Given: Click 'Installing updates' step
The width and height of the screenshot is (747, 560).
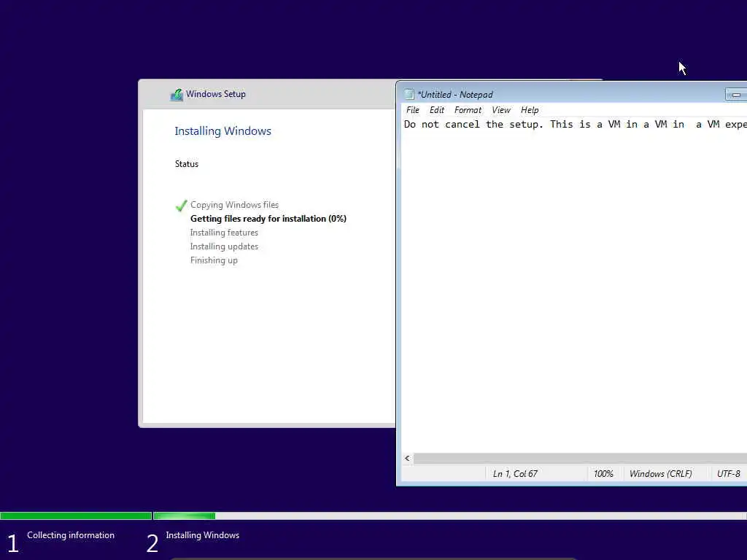Looking at the screenshot, I should click(224, 246).
